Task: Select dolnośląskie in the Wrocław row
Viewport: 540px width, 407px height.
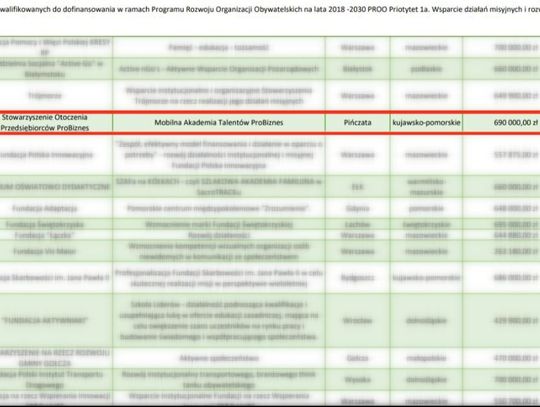Action: pyautogui.click(x=426, y=320)
